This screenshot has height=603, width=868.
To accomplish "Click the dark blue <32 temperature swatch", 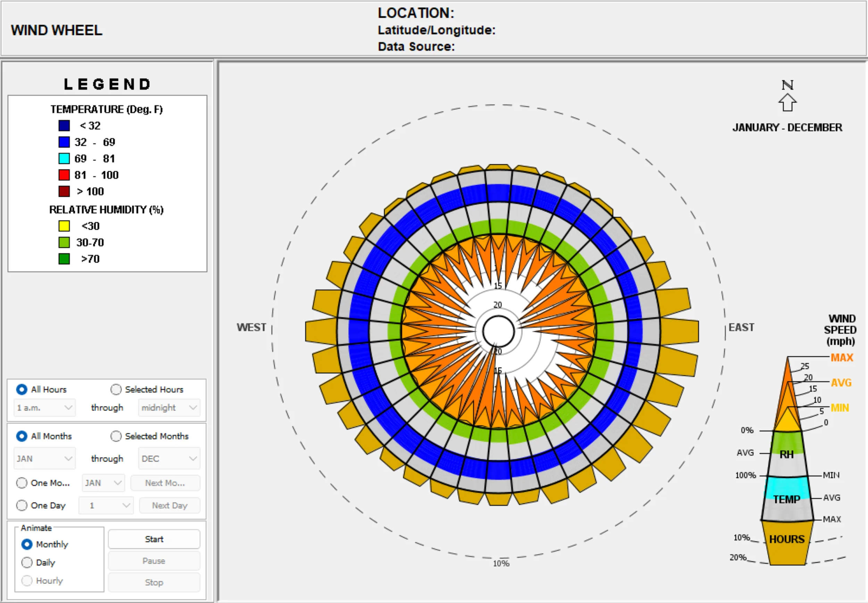I will 64,125.
